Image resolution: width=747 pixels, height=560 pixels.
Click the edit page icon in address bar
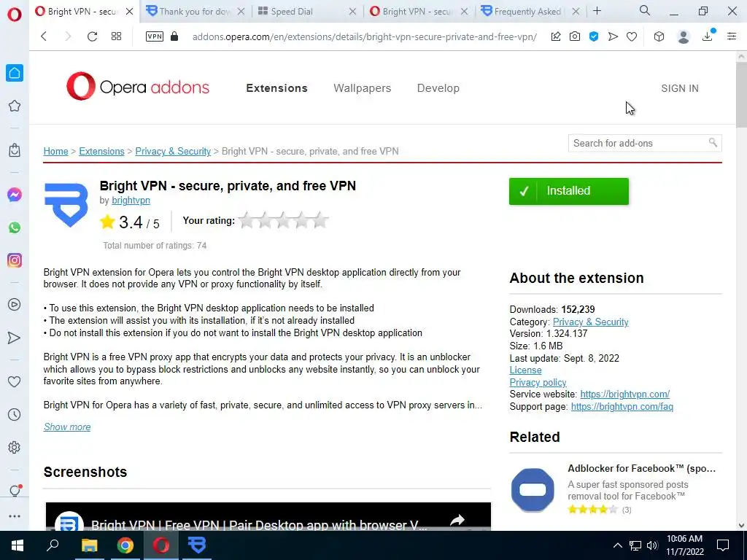[x=555, y=36]
